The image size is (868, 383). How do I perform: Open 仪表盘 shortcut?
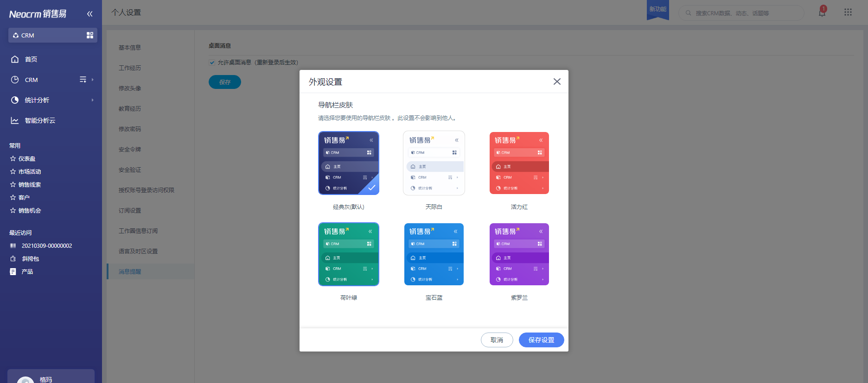[27, 158]
